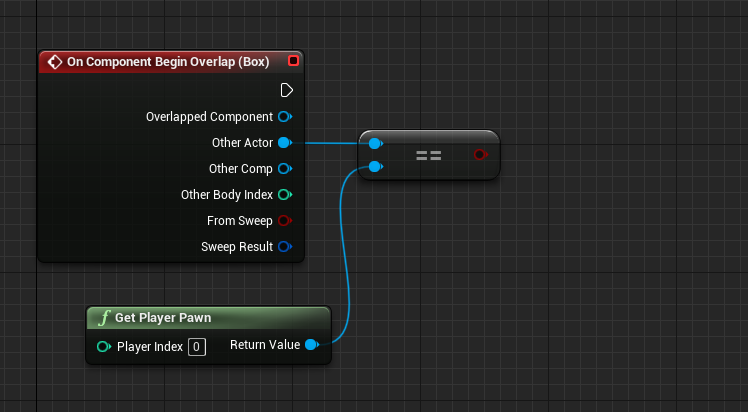This screenshot has width=748, height=412.
Task: Click the 'Other Body Index' label
Action: (x=227, y=195)
